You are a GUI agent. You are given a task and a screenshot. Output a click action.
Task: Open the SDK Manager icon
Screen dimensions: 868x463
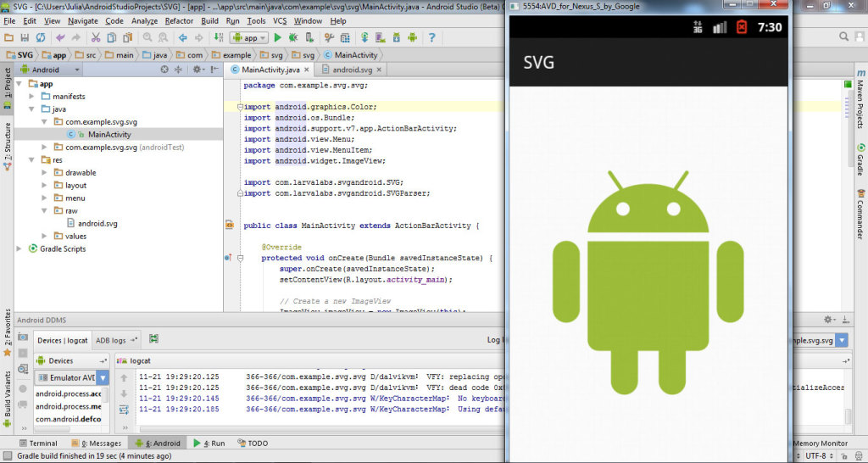[397, 37]
